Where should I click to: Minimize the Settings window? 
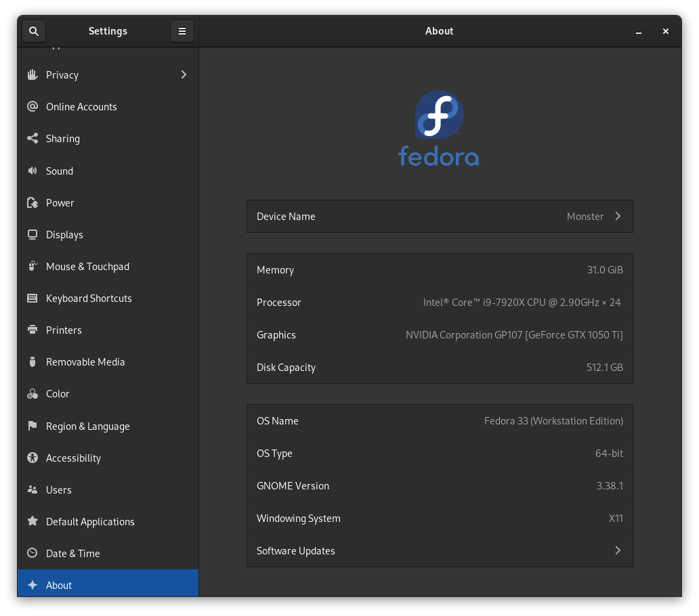tap(638, 31)
